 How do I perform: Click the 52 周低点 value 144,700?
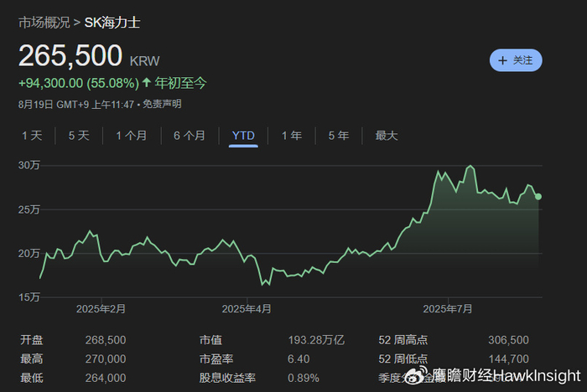508,359
